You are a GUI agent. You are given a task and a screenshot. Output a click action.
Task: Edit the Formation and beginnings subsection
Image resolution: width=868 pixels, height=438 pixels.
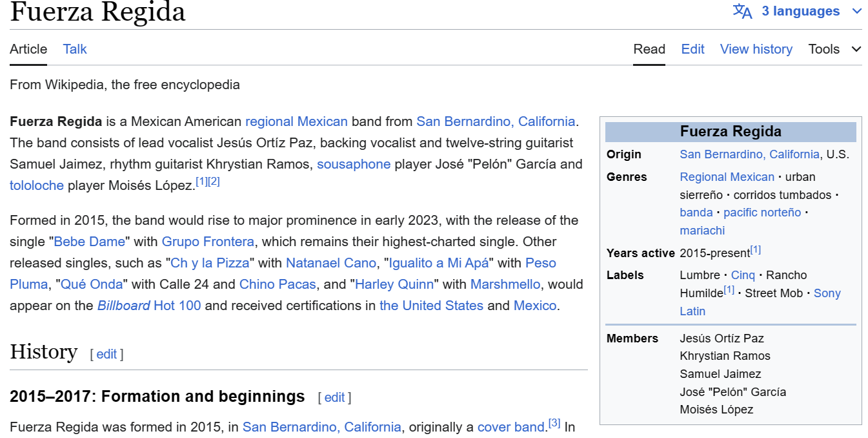pos(334,397)
